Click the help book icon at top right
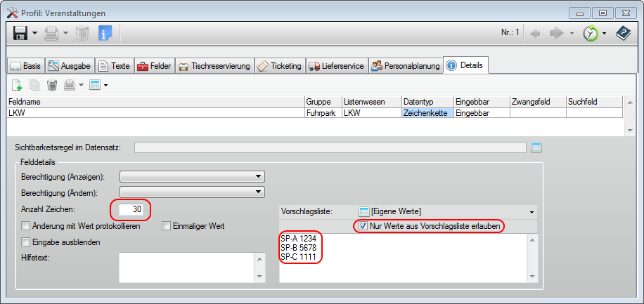 (623, 33)
